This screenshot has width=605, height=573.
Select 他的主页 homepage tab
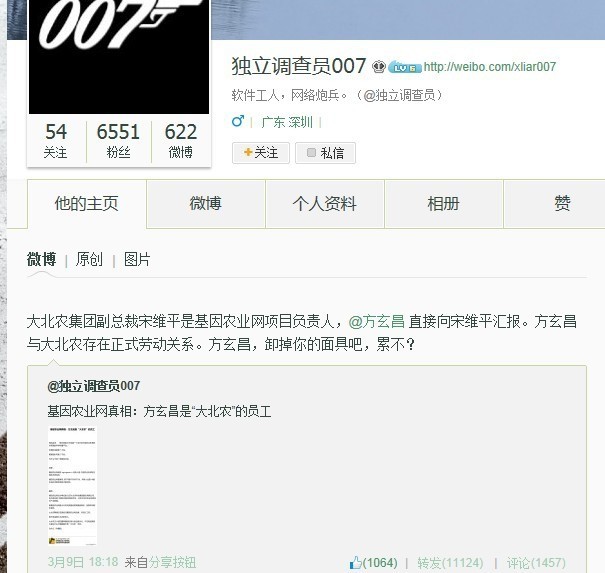click(x=87, y=204)
